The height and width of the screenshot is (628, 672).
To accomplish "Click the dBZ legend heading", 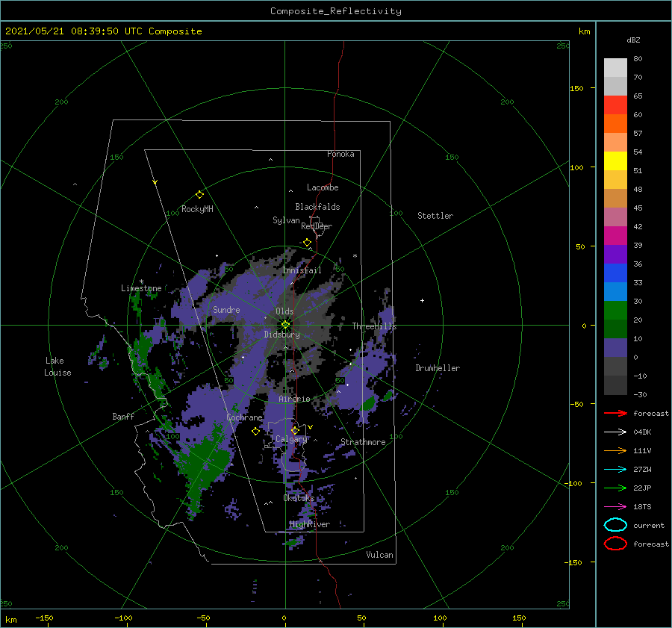I will (x=633, y=40).
